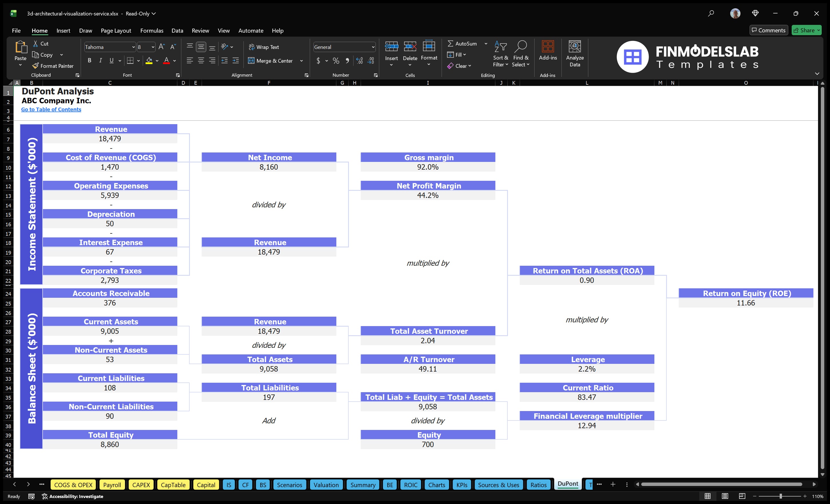Apply Percent Style number formatting

pyautogui.click(x=336, y=61)
